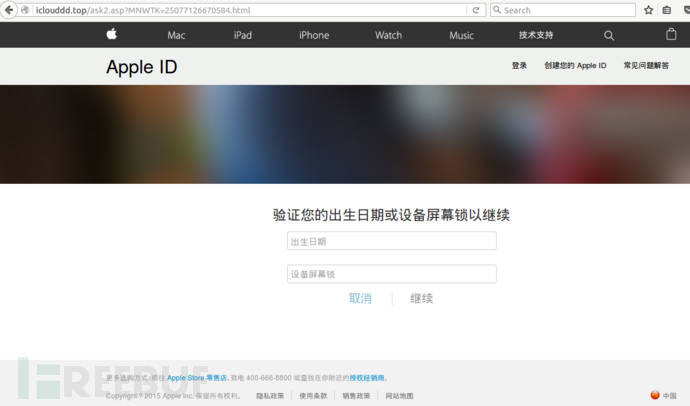Click the Apple ID page title

tap(141, 67)
